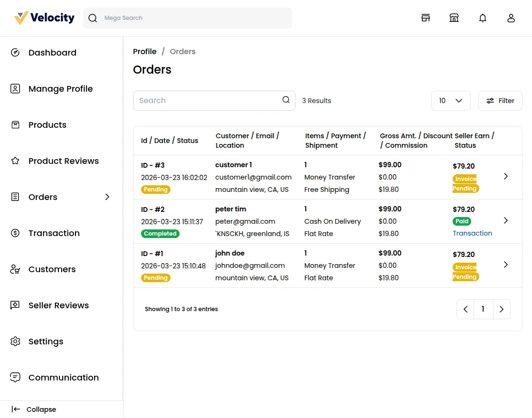Open the Settings gear icon
Screen dimensions: 532x418
15,341
